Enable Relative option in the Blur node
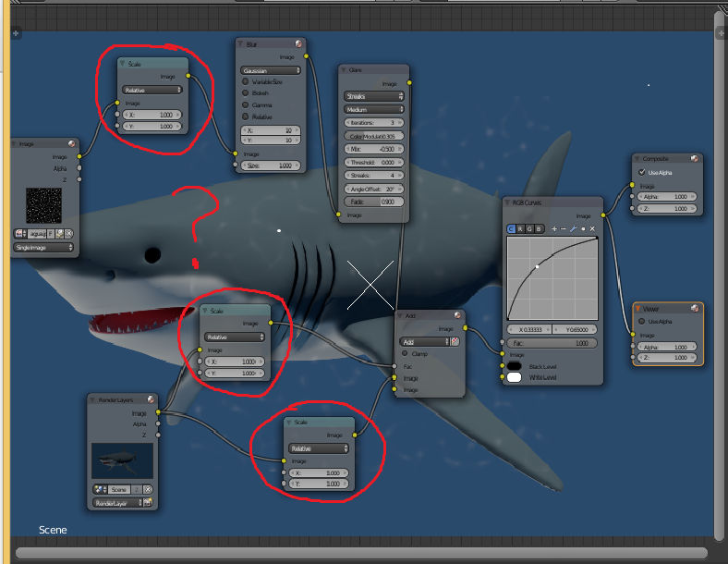This screenshot has height=564, width=728. coord(246,116)
